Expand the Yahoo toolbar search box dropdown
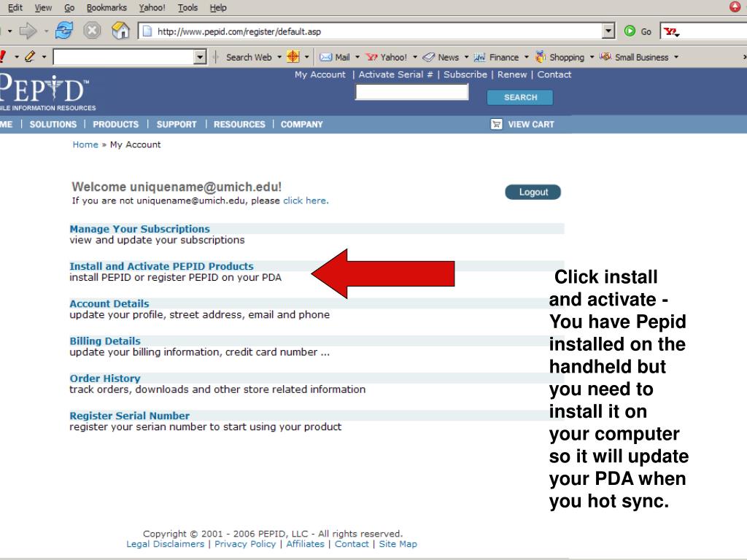747x560 pixels. coord(201,57)
